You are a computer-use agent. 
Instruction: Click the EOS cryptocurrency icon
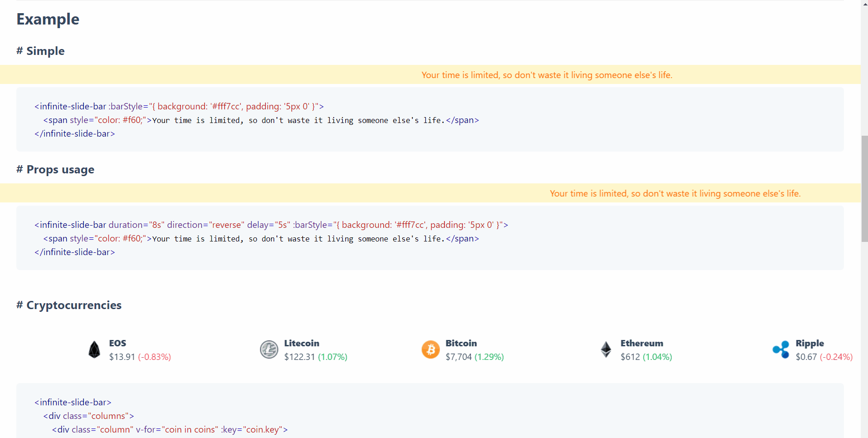[x=94, y=349]
